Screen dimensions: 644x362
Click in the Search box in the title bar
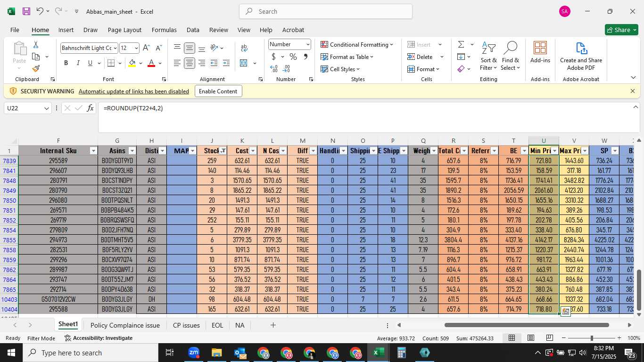click(326, 11)
